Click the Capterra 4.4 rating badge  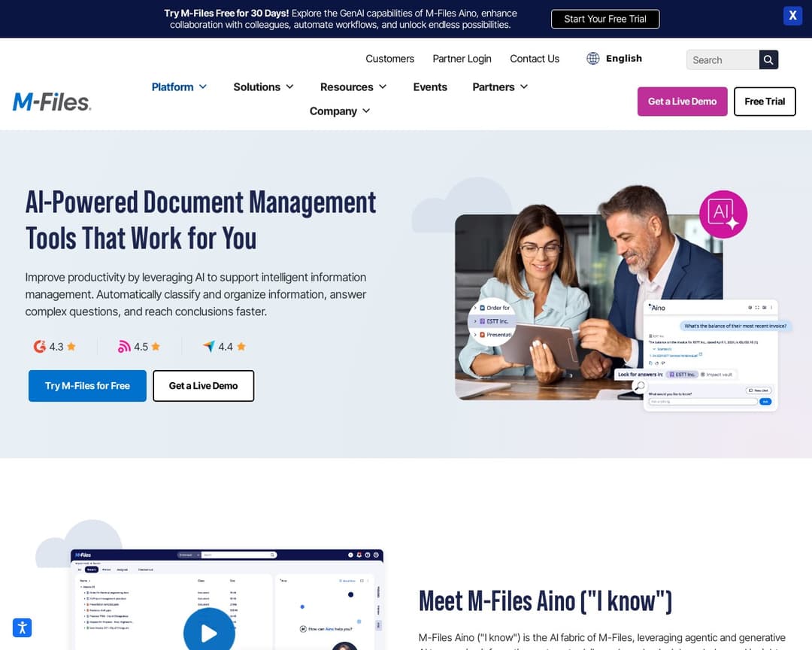(224, 346)
